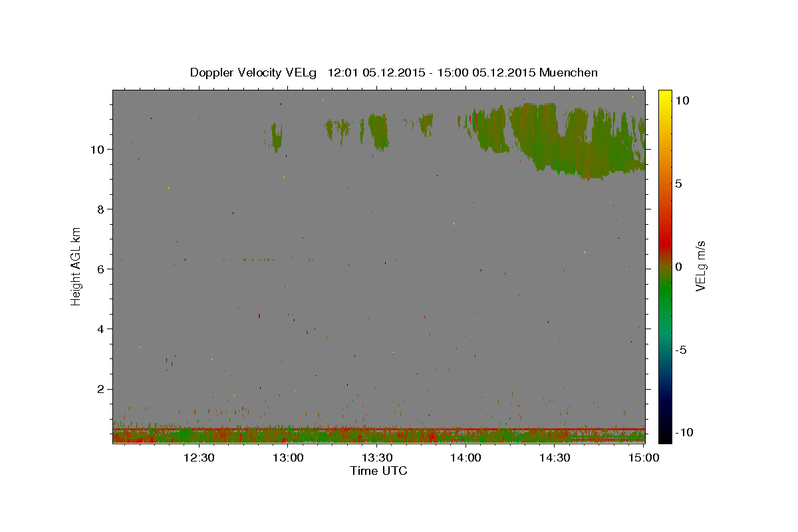The height and width of the screenshot is (532, 798).
Task: Click the colorbar top label 10
Action: coord(682,100)
